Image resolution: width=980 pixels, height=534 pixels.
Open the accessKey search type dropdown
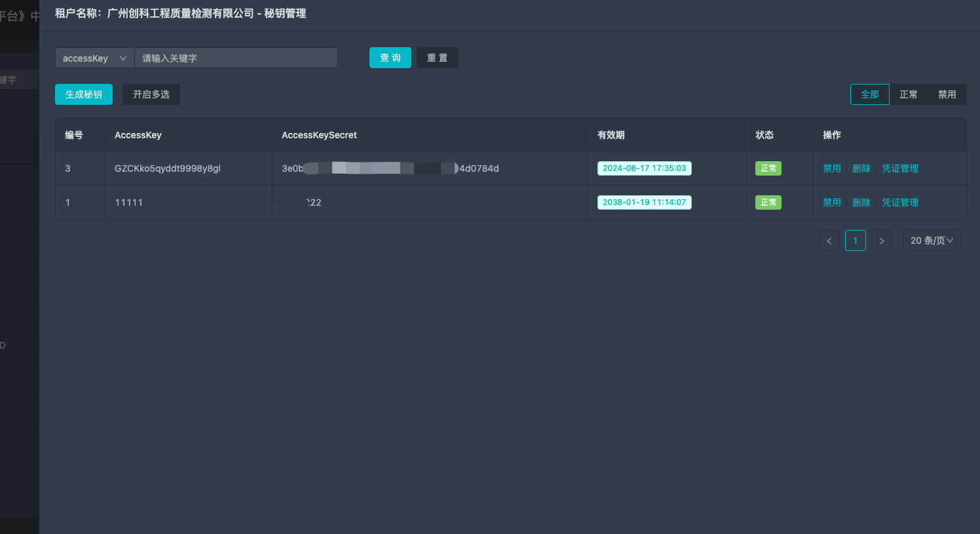[x=94, y=58]
